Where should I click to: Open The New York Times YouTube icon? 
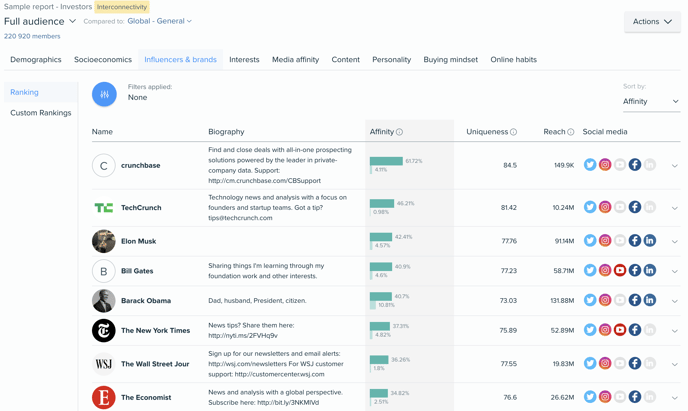click(x=620, y=330)
